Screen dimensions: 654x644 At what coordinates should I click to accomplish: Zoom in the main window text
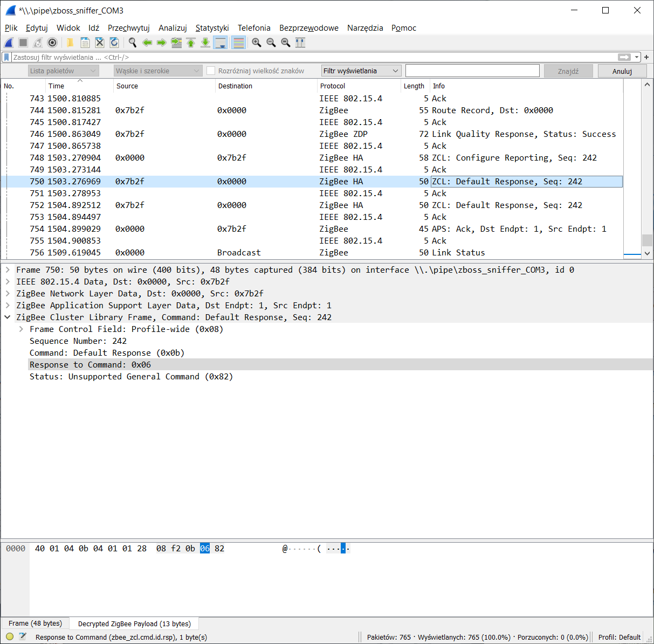(257, 43)
